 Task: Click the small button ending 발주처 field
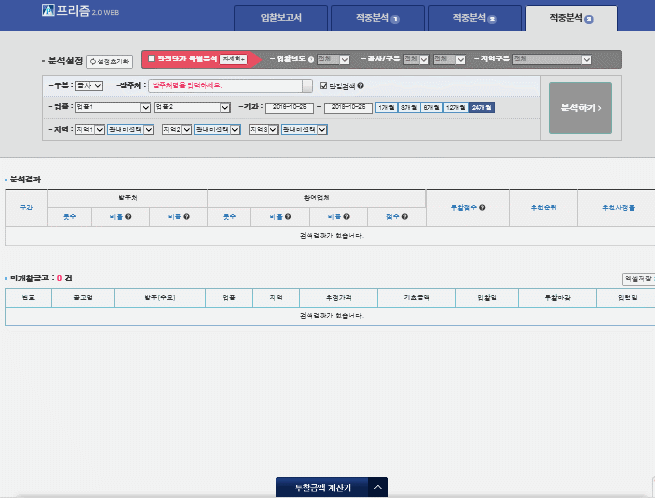coord(307,86)
